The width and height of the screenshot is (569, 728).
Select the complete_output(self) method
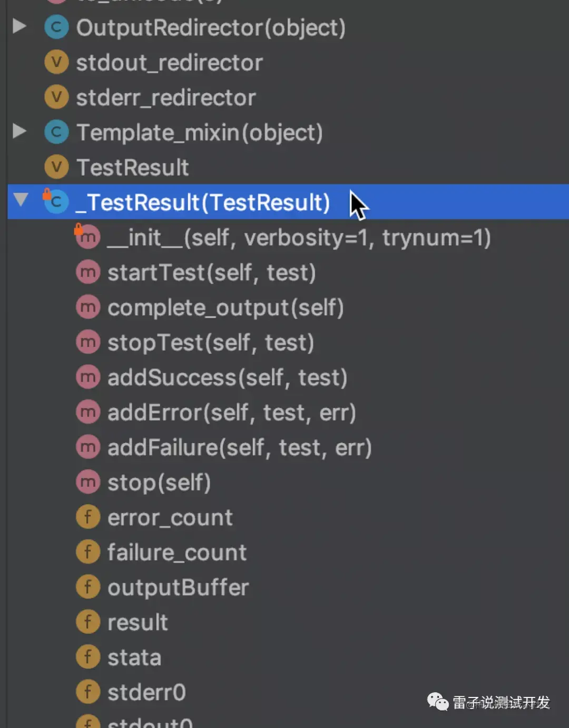click(225, 308)
